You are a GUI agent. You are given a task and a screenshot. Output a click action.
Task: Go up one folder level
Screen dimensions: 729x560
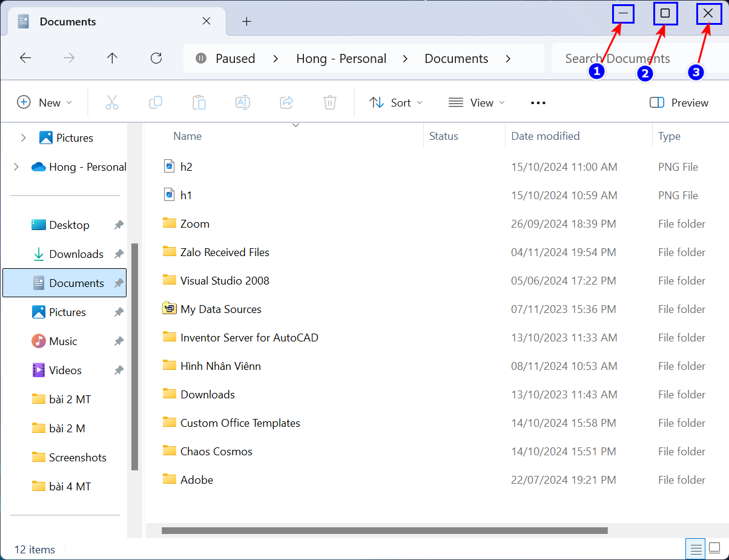pyautogui.click(x=112, y=58)
